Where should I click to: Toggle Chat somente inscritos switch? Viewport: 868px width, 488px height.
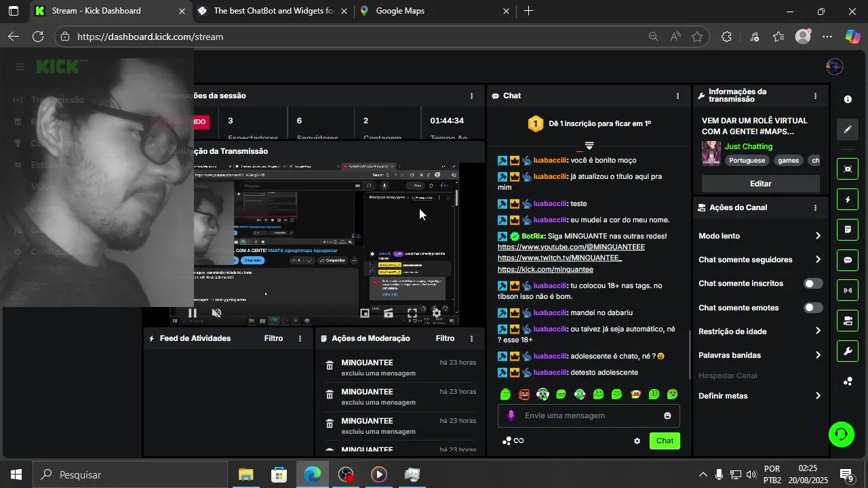coord(813,284)
